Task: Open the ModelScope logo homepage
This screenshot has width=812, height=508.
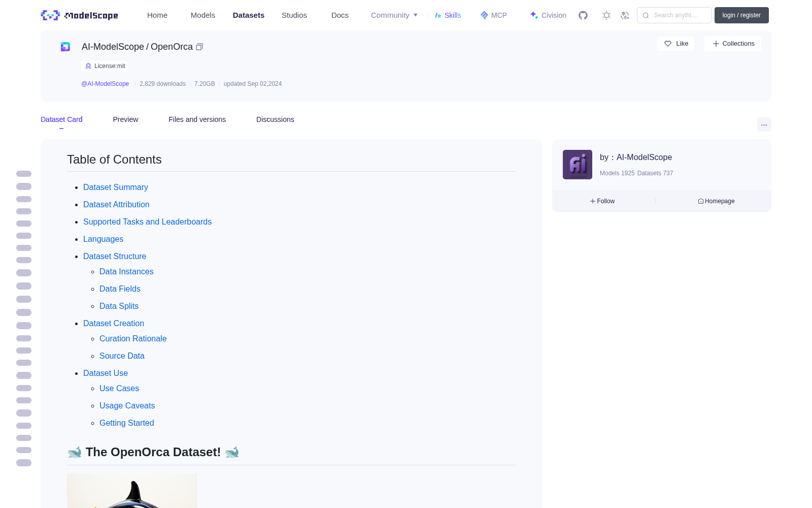Action: pos(79,15)
